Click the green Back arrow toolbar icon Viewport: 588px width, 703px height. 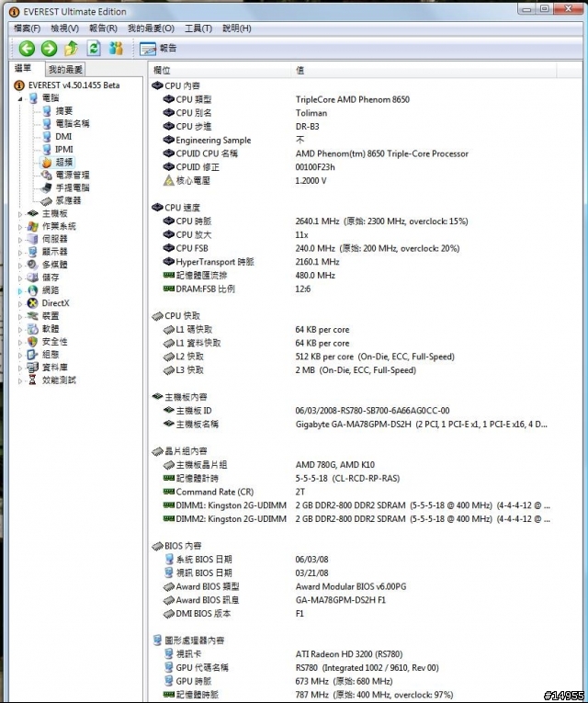(27, 49)
